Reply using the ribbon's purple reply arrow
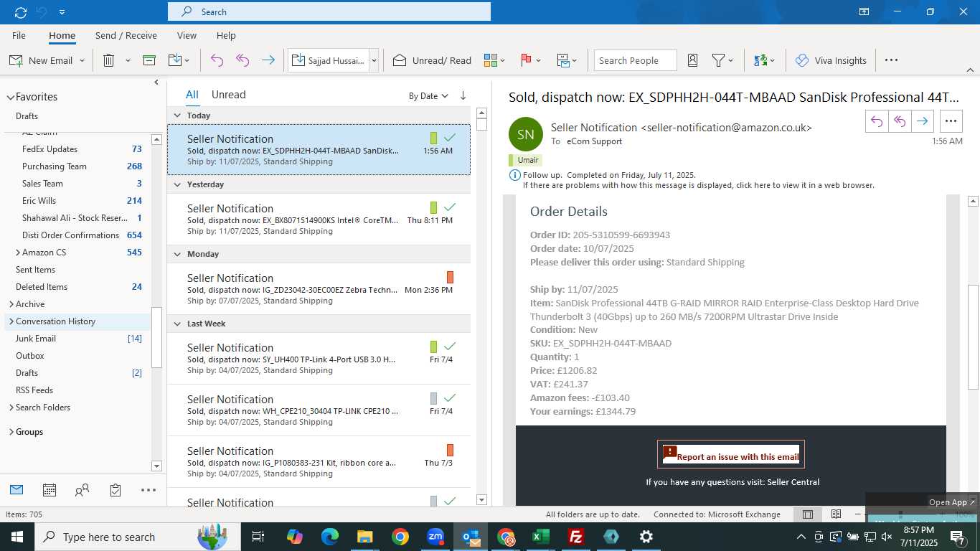The width and height of the screenshot is (980, 551). (x=217, y=60)
